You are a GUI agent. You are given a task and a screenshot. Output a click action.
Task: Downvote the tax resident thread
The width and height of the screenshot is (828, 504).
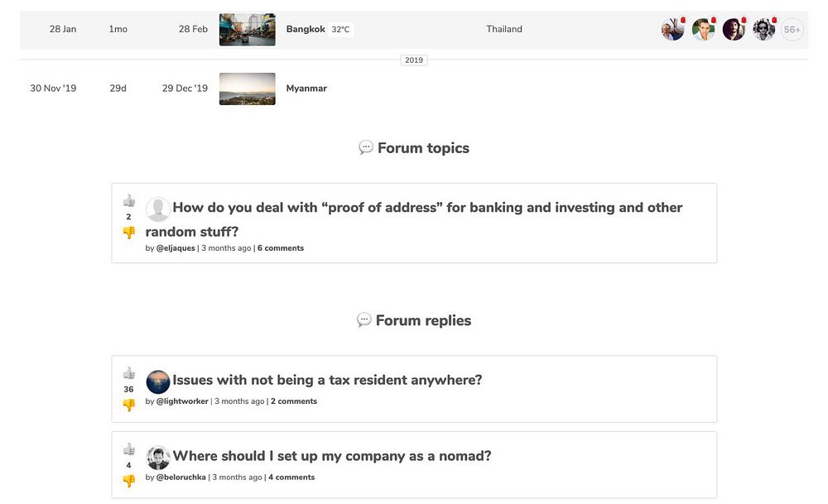point(128,405)
